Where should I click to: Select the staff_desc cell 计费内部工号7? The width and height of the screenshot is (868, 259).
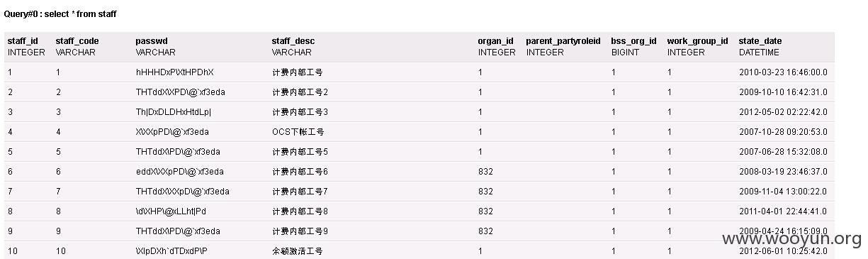pyautogui.click(x=300, y=192)
